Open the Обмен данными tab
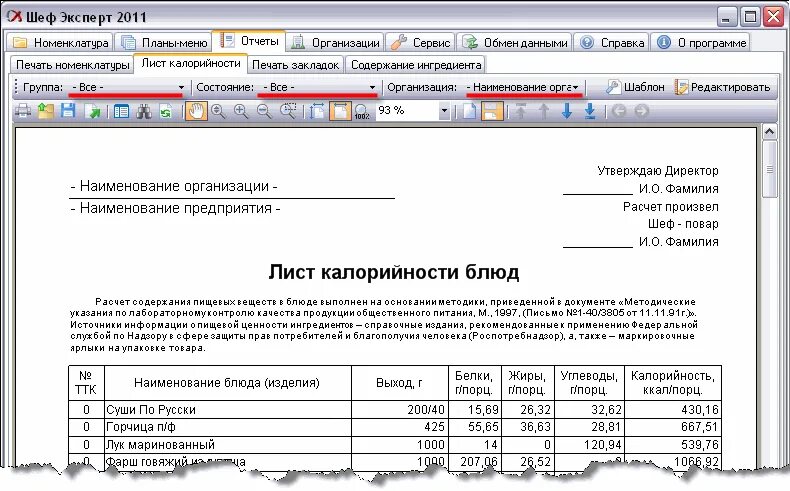Viewport: 790px width, 491px height. click(514, 43)
